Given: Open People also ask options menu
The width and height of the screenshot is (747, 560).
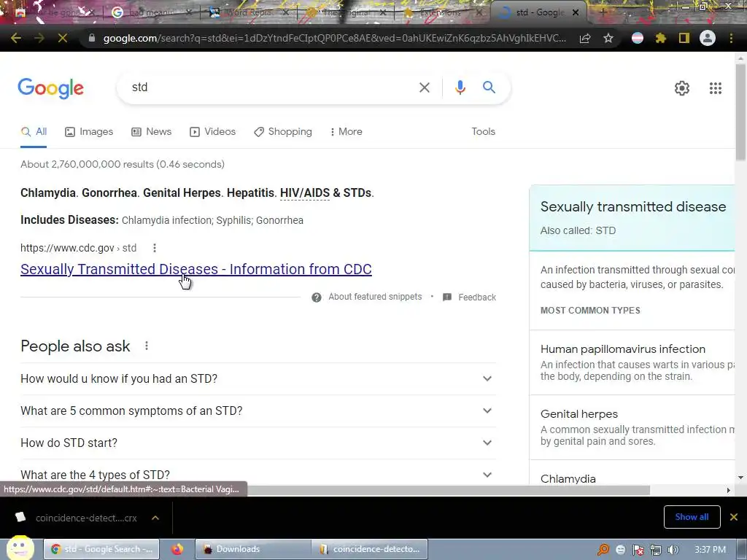Looking at the screenshot, I should click(147, 346).
